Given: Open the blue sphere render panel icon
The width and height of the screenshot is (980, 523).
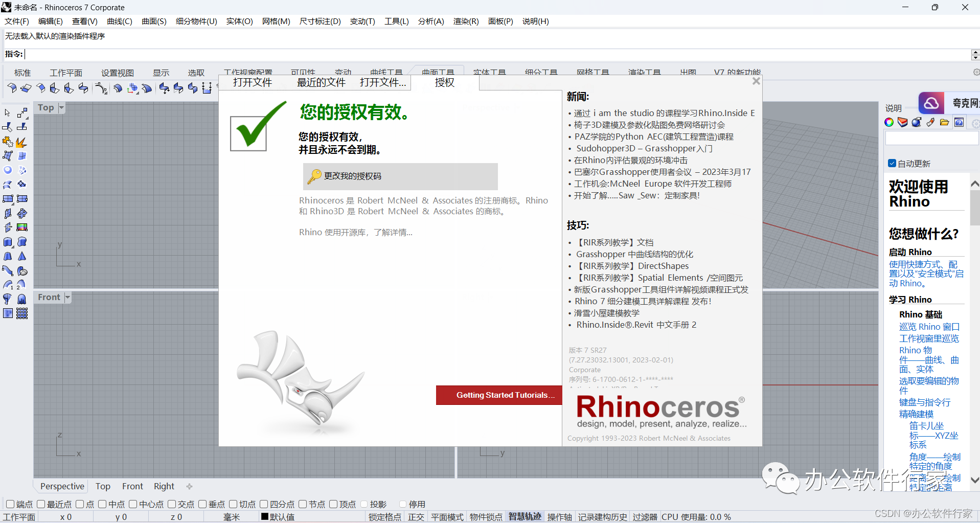Looking at the screenshot, I should (x=917, y=122).
